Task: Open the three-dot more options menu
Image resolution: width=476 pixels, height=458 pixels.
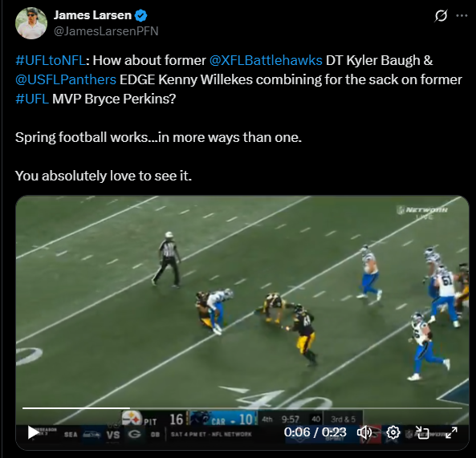Action: point(462,16)
